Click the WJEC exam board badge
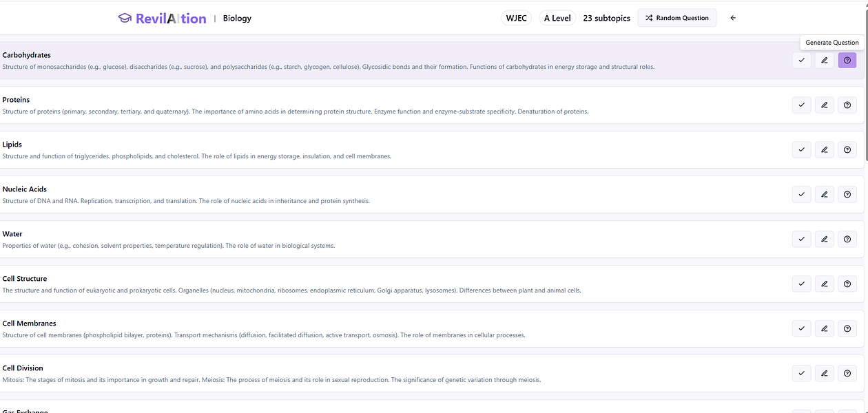Image resolution: width=868 pixels, height=413 pixels. point(516,18)
